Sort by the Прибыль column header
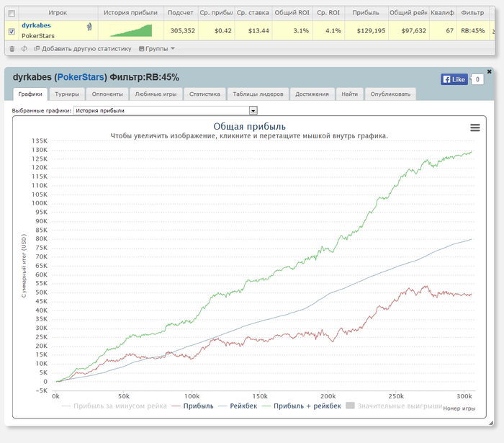 (366, 13)
